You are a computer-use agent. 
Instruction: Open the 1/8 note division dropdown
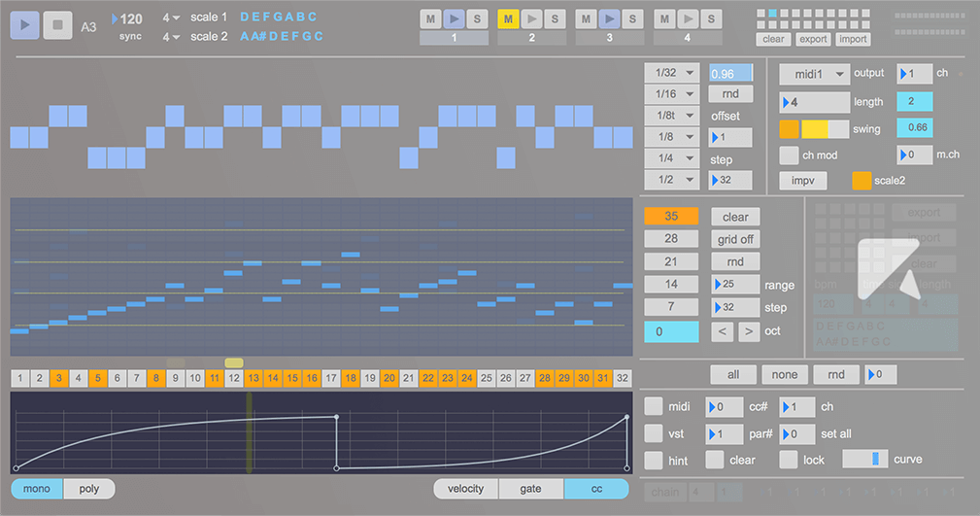point(672,137)
